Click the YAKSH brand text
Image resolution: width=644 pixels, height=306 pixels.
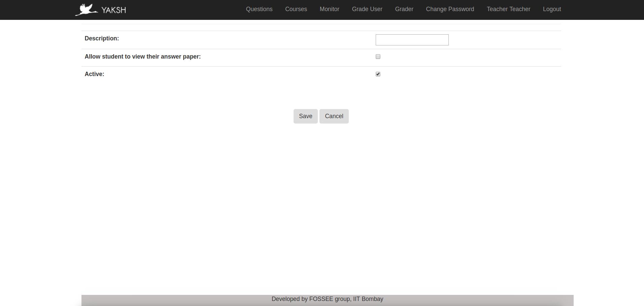point(114,10)
